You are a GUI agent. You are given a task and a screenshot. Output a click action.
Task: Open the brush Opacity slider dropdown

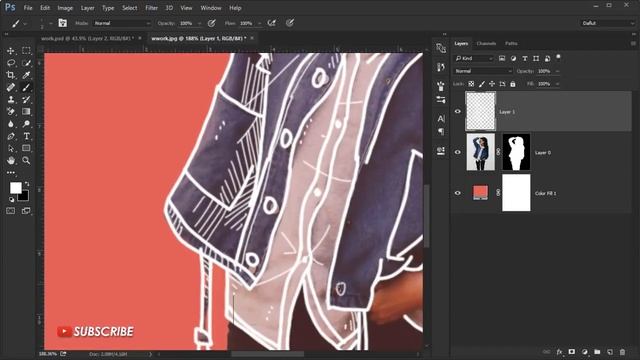pos(199,24)
